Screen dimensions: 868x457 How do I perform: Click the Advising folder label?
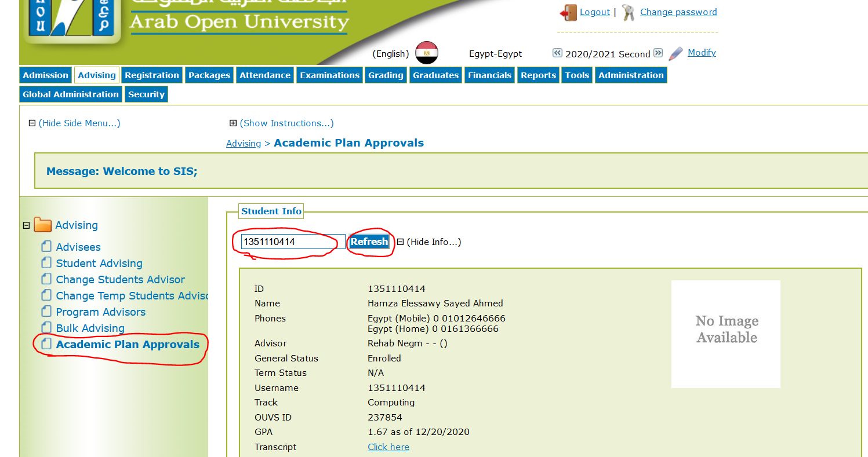77,225
